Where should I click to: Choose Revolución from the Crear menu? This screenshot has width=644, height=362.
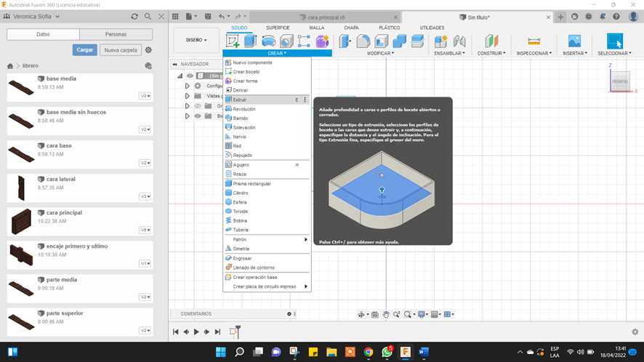click(x=243, y=109)
